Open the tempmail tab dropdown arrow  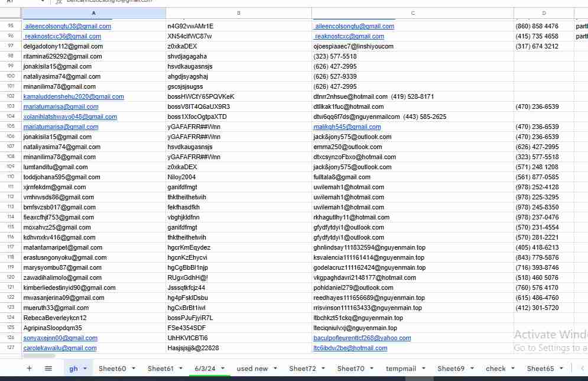pos(423,369)
